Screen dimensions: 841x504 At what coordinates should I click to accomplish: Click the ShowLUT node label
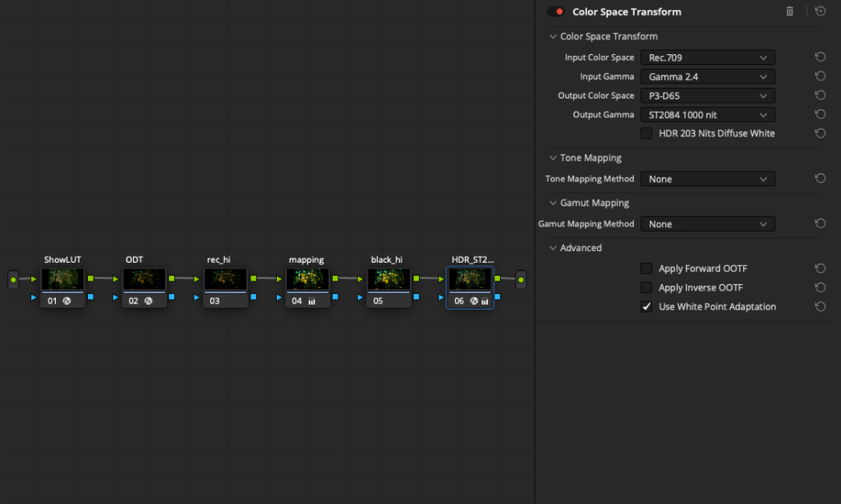tap(62, 259)
